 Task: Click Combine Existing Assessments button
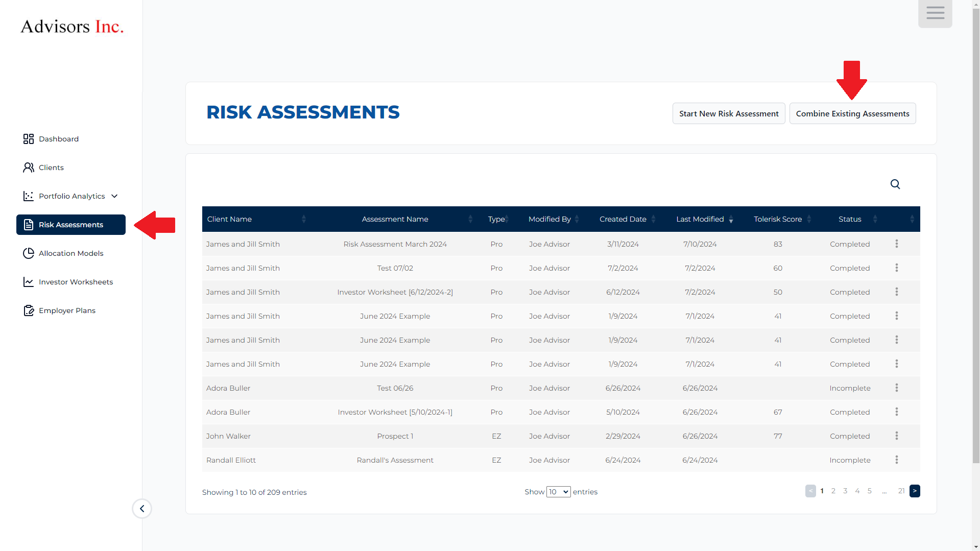point(852,113)
